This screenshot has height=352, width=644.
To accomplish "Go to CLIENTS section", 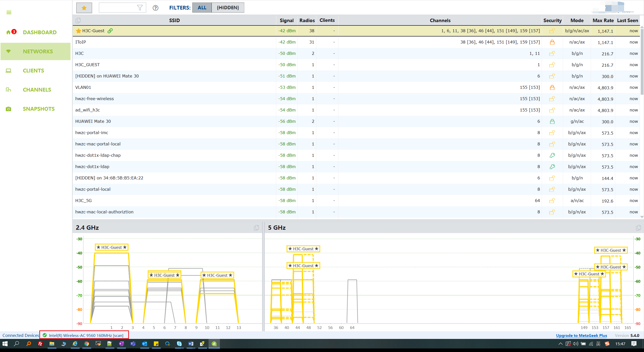I will (33, 70).
